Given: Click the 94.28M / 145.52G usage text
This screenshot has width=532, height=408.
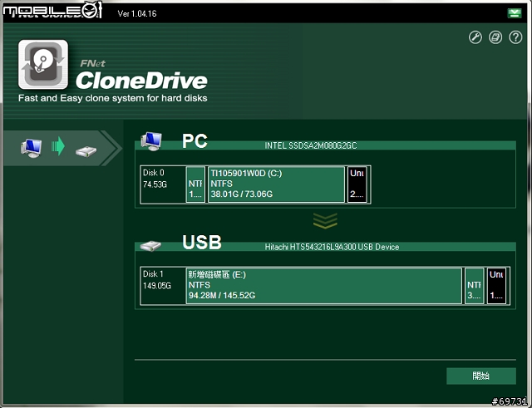Looking at the screenshot, I should click(222, 295).
